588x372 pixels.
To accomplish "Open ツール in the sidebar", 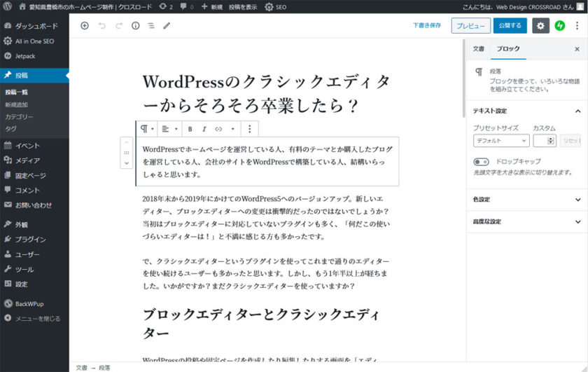I will (34, 269).
